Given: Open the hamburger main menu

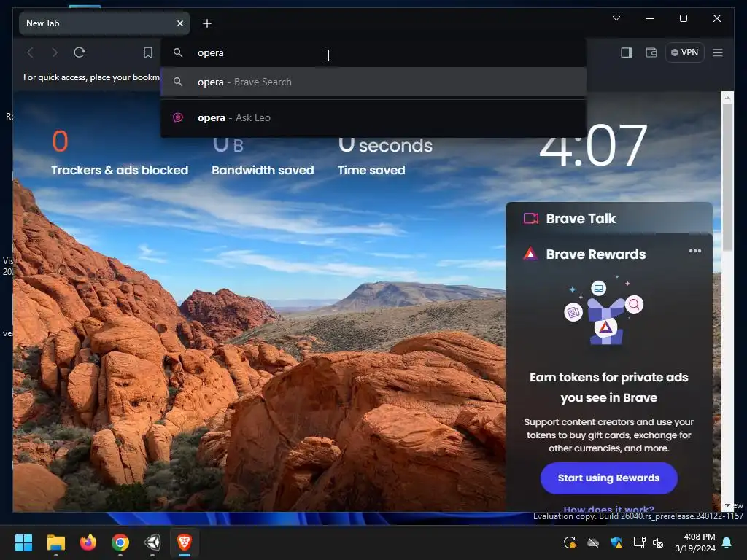Looking at the screenshot, I should (x=718, y=52).
